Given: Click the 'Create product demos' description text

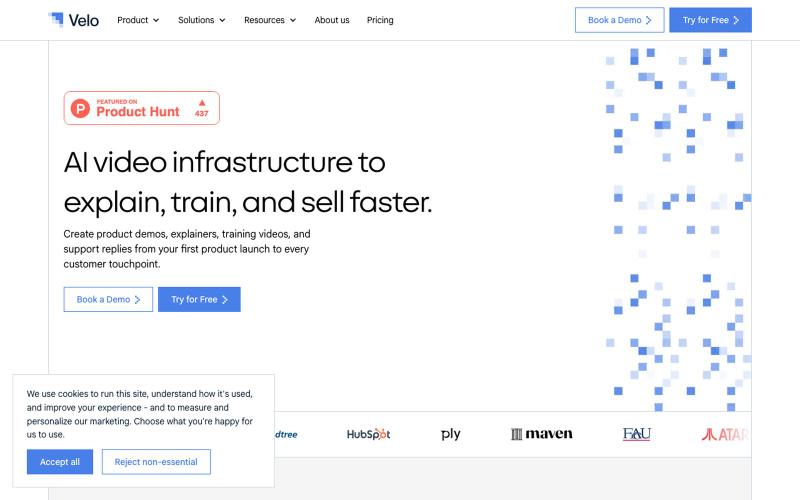Looking at the screenshot, I should 187,249.
